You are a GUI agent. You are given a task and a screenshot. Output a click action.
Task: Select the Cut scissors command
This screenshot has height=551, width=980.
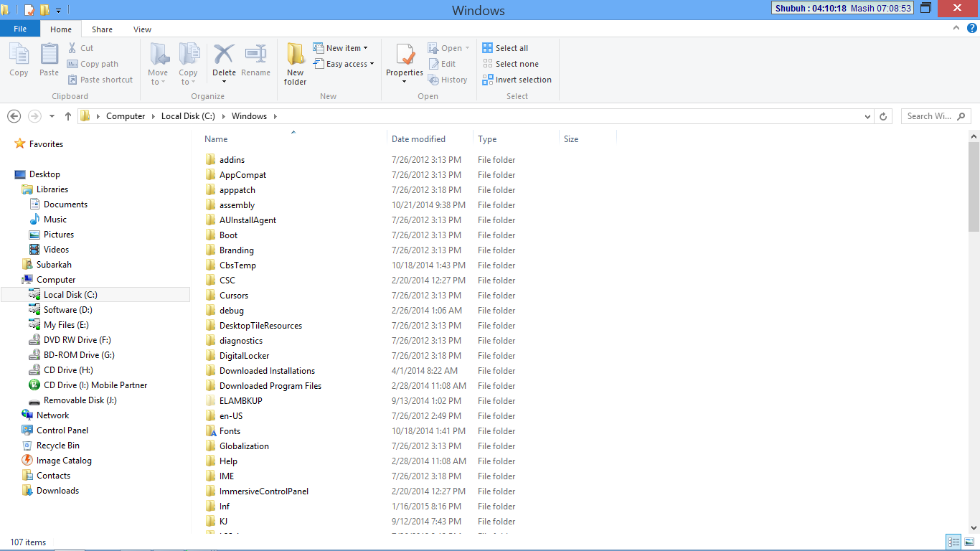click(81, 48)
